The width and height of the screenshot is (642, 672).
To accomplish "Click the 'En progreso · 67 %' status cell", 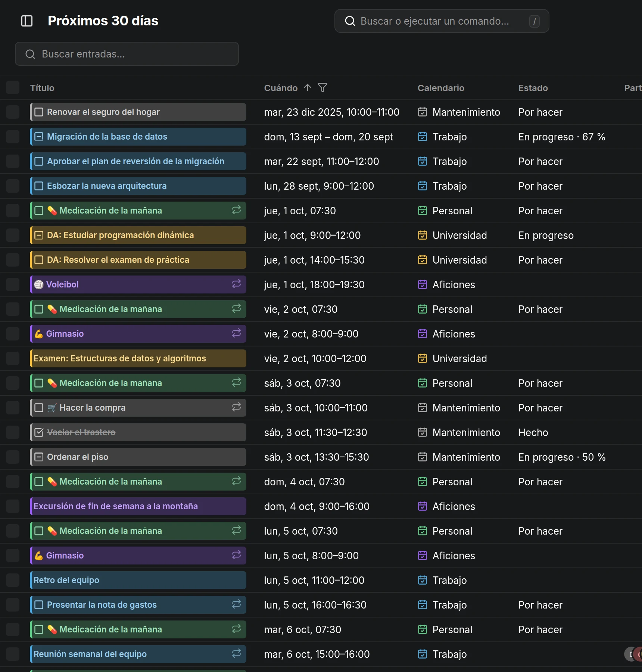I will click(562, 137).
